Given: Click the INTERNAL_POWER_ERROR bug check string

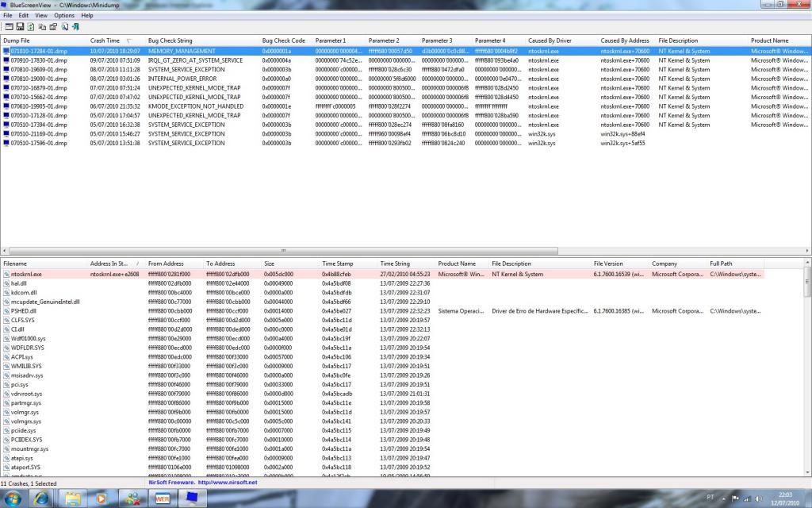Looking at the screenshot, I should point(182,79).
